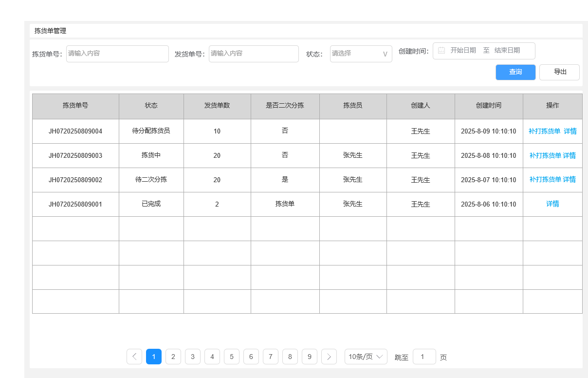Open 详情 for order JH0720250809002
Image resolution: width=588 pixels, height=378 pixels.
(x=570, y=180)
